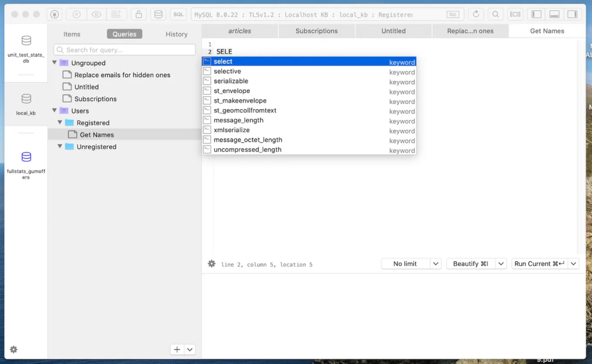The image size is (592, 364).
Task: Click the eye preview icon in toolbar
Action: (x=96, y=14)
